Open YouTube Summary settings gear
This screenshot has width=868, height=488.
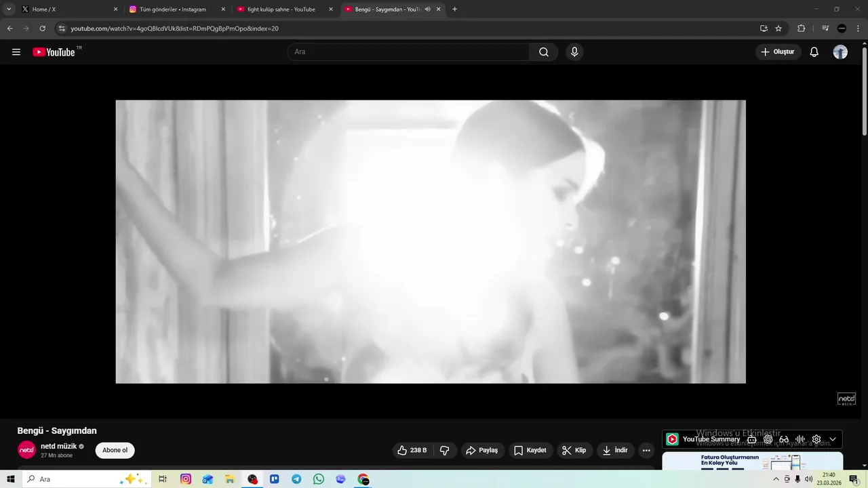click(816, 439)
